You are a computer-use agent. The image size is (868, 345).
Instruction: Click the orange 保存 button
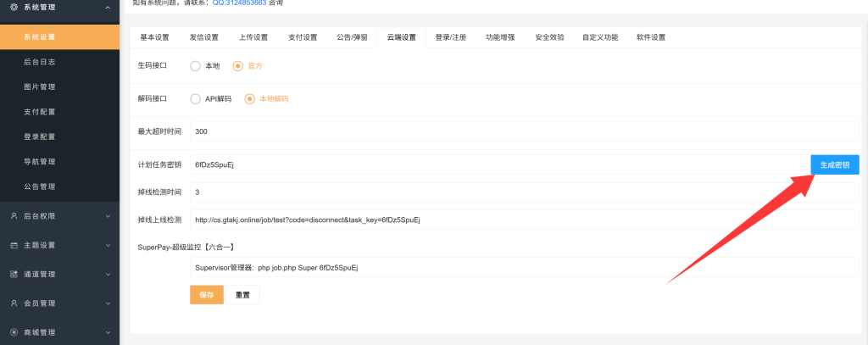[206, 294]
